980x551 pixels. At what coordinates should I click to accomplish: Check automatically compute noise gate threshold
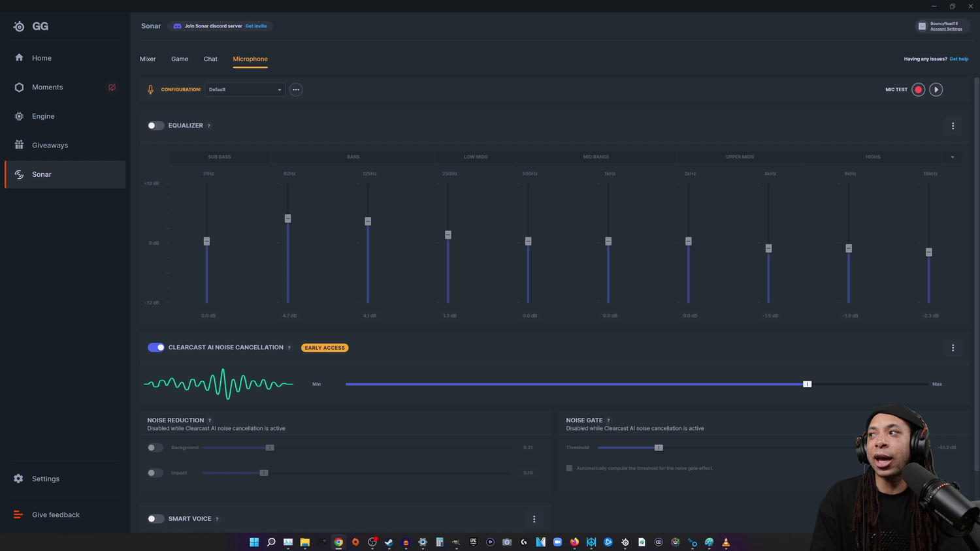(569, 468)
